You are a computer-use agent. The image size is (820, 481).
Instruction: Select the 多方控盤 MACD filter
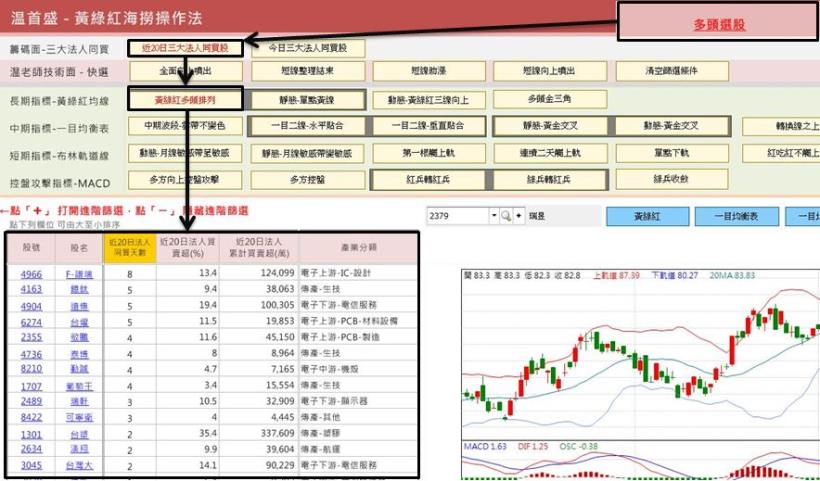[308, 180]
